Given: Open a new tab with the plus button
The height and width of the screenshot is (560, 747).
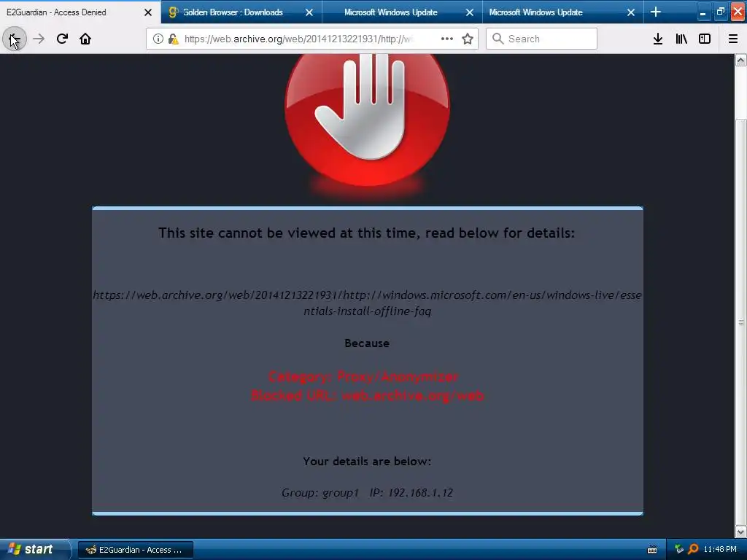Looking at the screenshot, I should click(x=656, y=12).
